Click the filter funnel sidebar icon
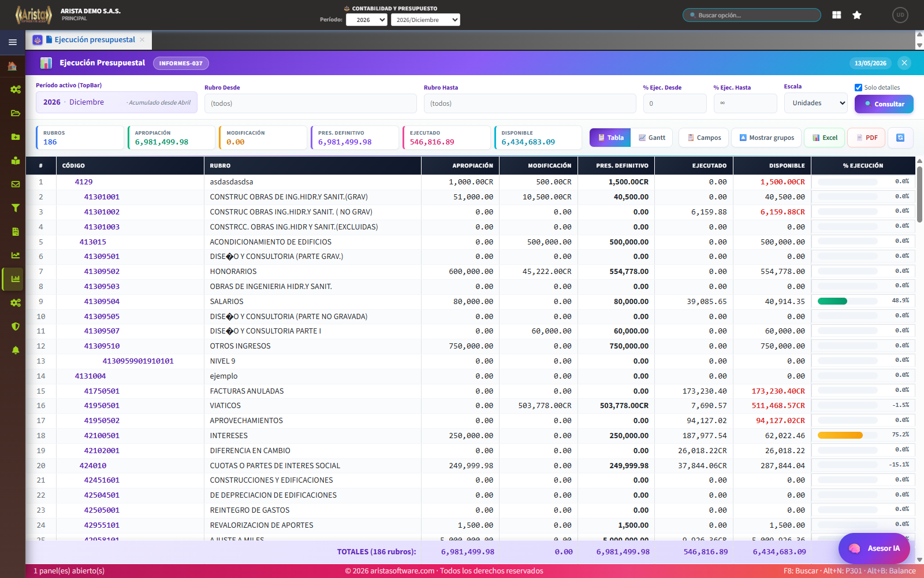 [16, 208]
